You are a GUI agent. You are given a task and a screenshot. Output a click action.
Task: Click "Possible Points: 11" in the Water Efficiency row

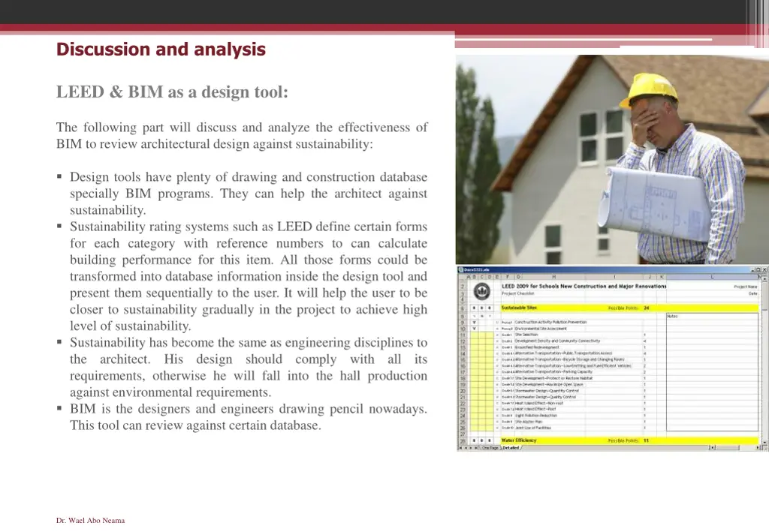(629, 440)
